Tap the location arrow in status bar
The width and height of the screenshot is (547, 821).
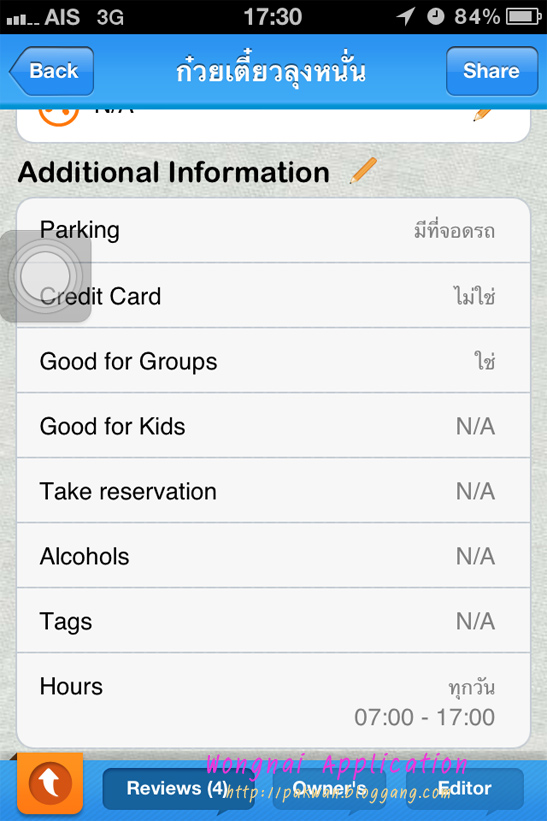406,16
